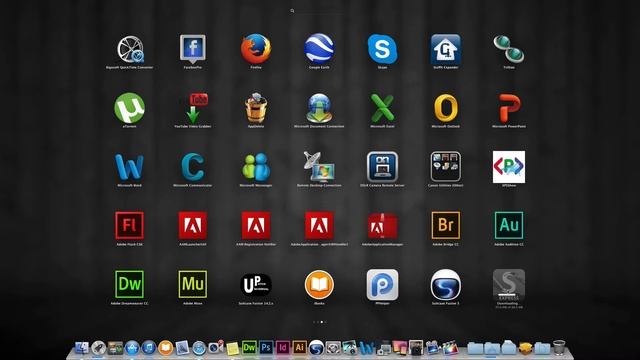Image resolution: width=640 pixels, height=360 pixels.
Task: Open the App Store from the Dock
Action: coord(132,348)
